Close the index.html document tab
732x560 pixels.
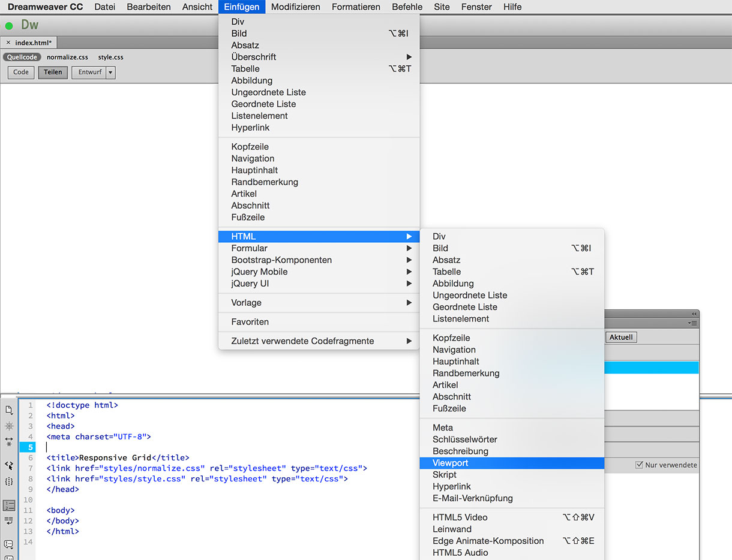8,43
